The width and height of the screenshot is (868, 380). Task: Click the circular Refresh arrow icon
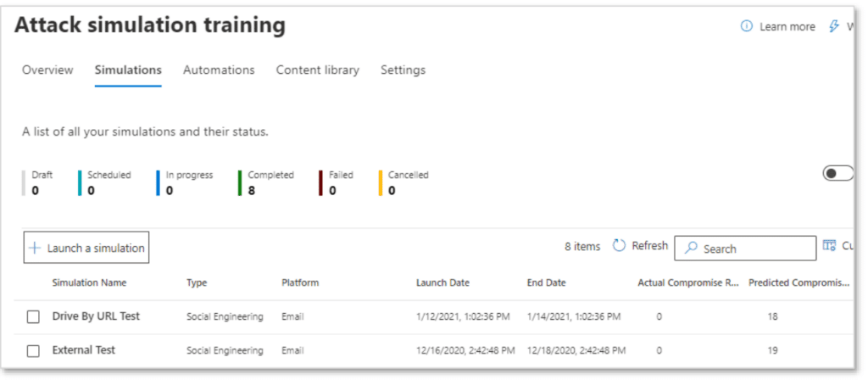(619, 245)
